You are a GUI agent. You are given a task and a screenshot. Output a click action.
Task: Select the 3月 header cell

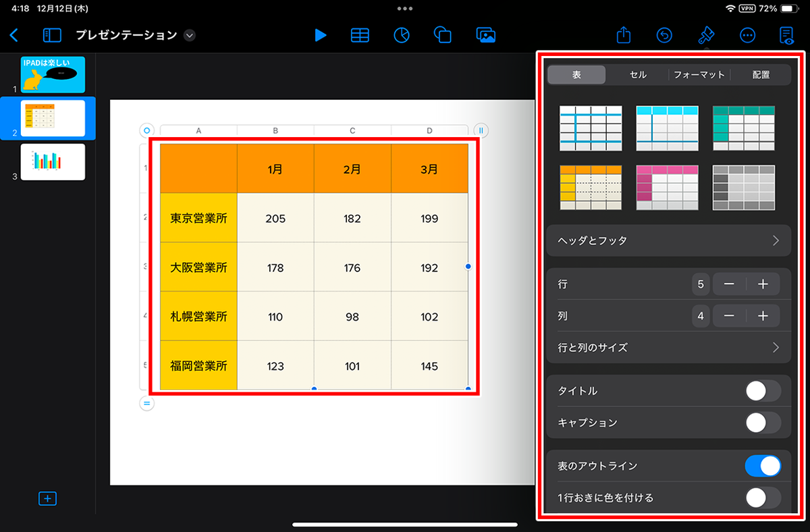[429, 169]
